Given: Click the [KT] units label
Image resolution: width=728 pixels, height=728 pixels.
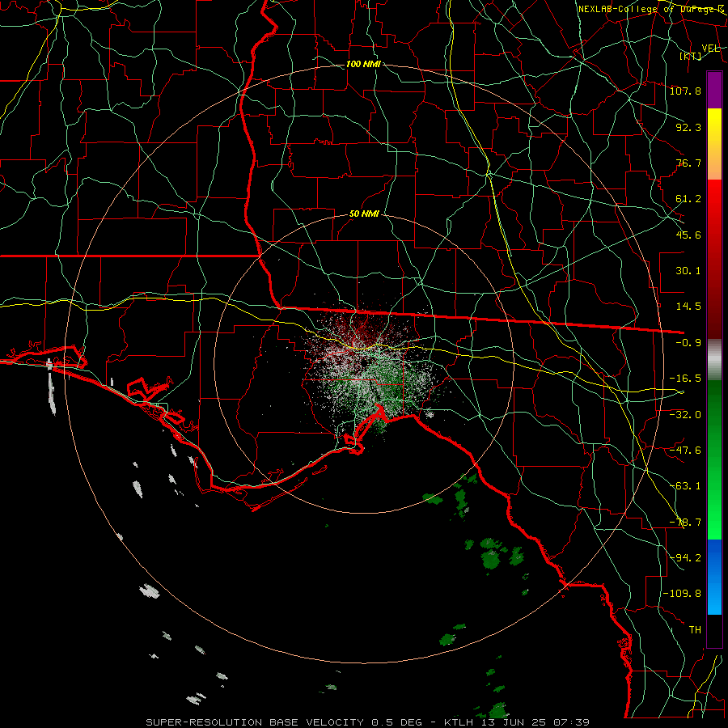Looking at the screenshot, I should coord(691,56).
